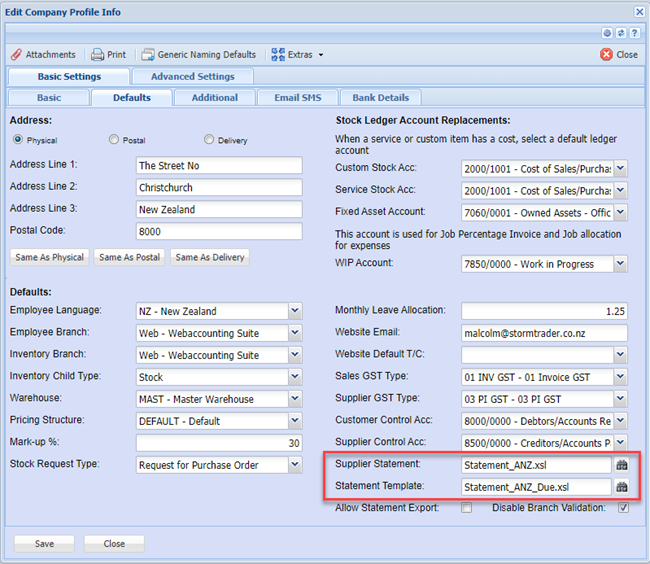650x564 pixels.
Task: Expand the WIP Account dropdown
Action: click(620, 264)
